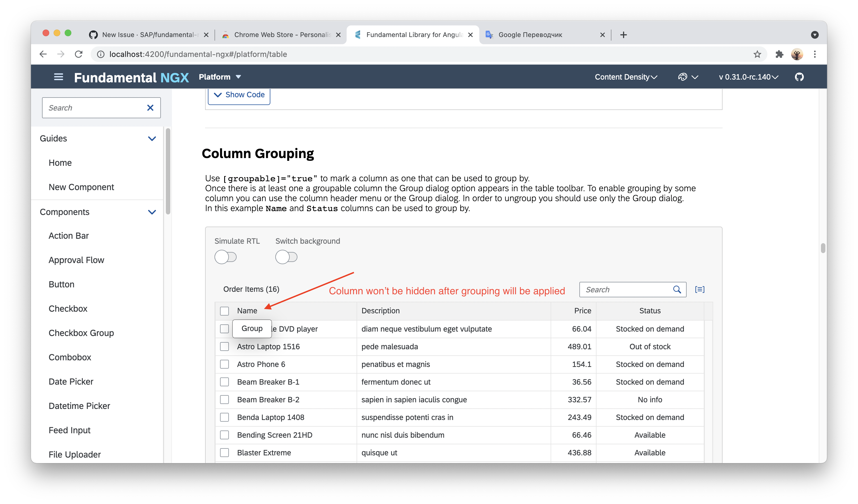Click the table search magnifier icon
The height and width of the screenshot is (504, 858).
(x=677, y=290)
